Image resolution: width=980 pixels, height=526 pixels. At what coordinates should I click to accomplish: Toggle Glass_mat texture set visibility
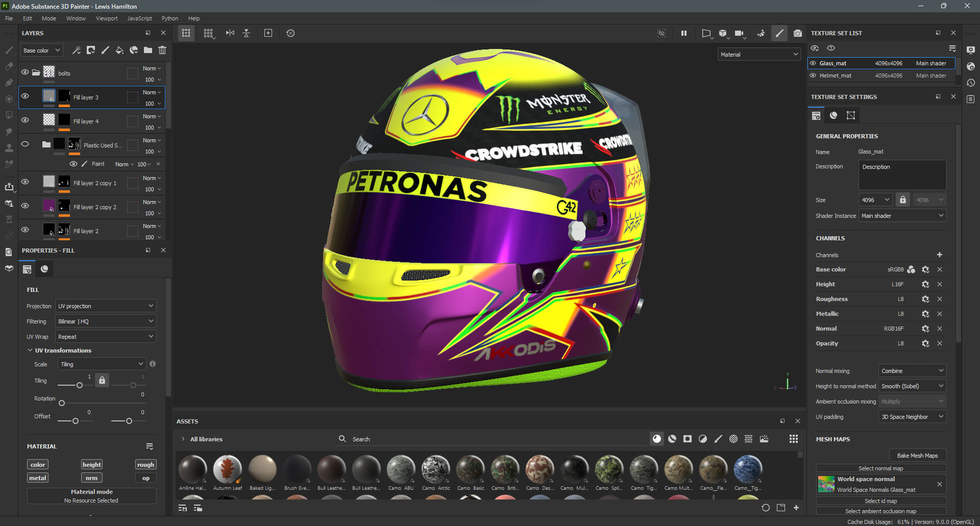[x=813, y=63]
